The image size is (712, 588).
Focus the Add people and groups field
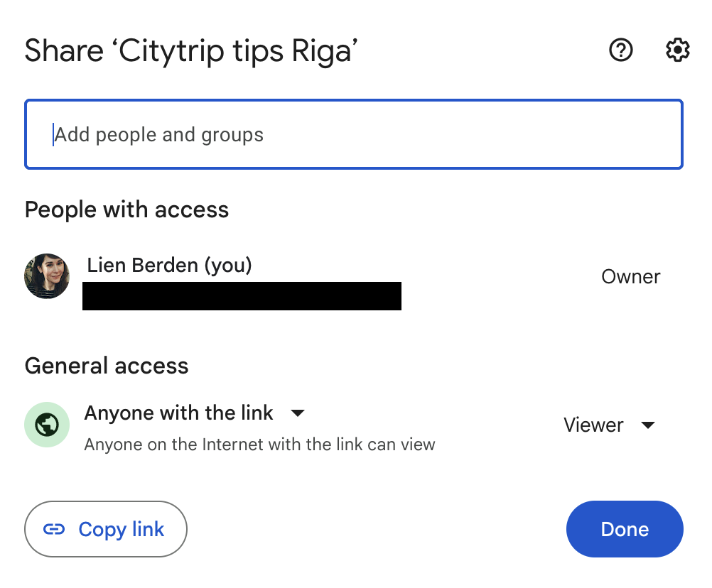pos(354,134)
